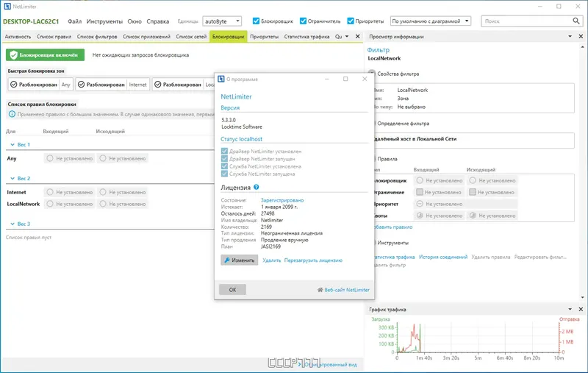Close the main tab group
This screenshot has height=373, width=588.
point(358,36)
